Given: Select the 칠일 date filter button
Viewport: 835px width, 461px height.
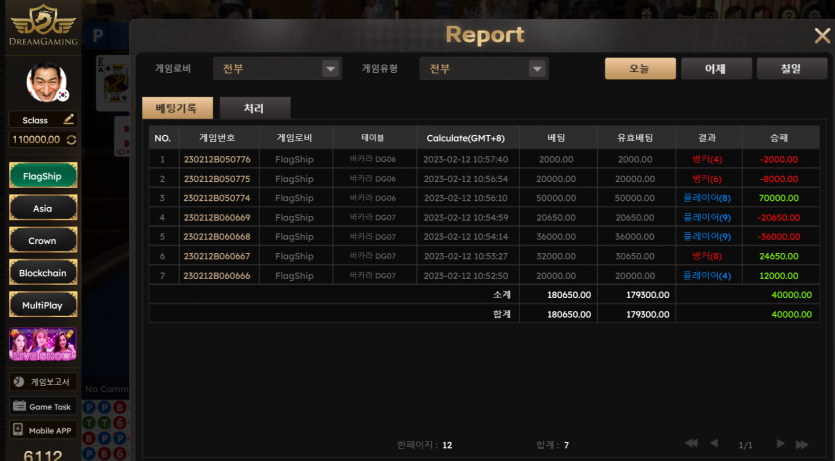Looking at the screenshot, I should [x=791, y=69].
